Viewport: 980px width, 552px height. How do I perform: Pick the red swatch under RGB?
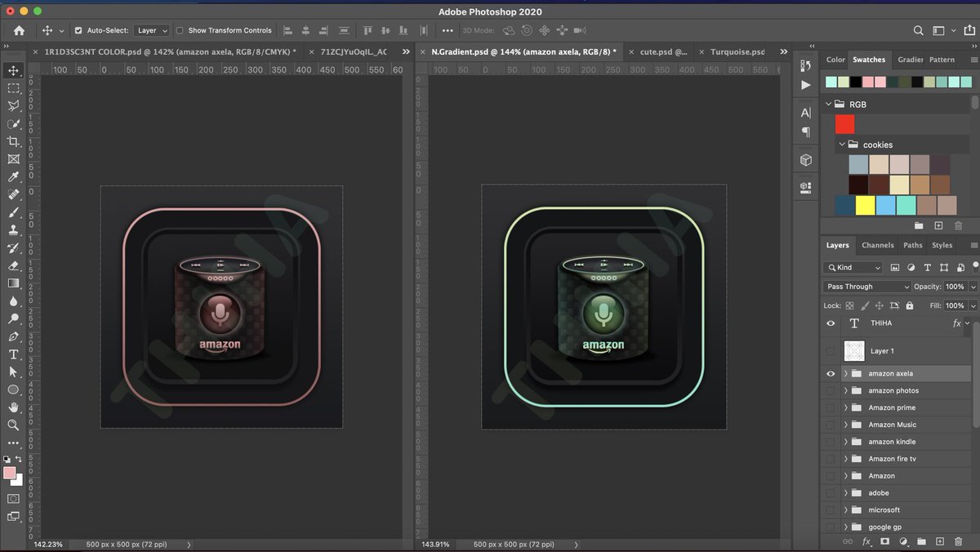point(845,124)
